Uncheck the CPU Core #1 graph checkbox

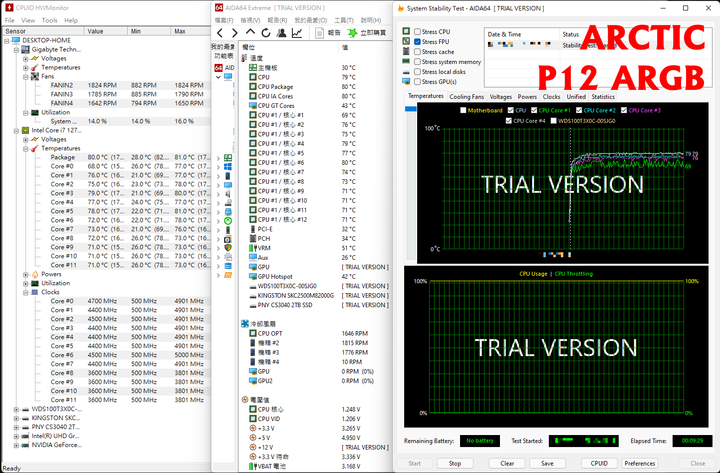click(x=534, y=110)
